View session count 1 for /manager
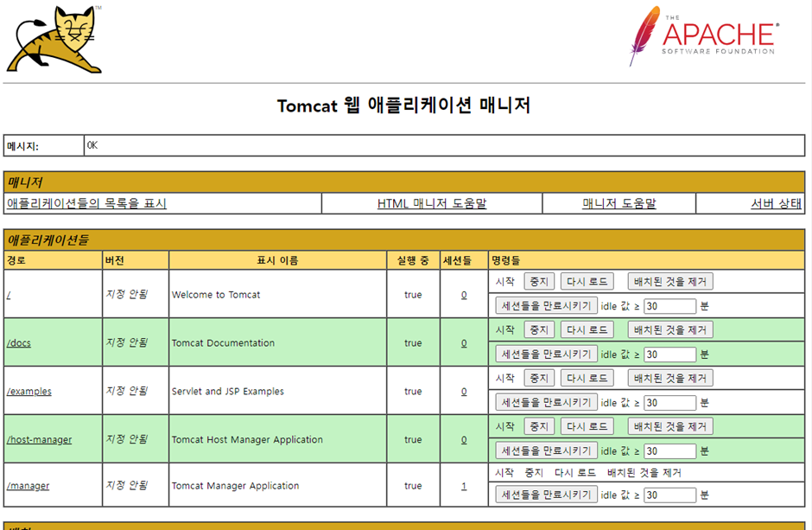The height and width of the screenshot is (530, 812). (464, 485)
